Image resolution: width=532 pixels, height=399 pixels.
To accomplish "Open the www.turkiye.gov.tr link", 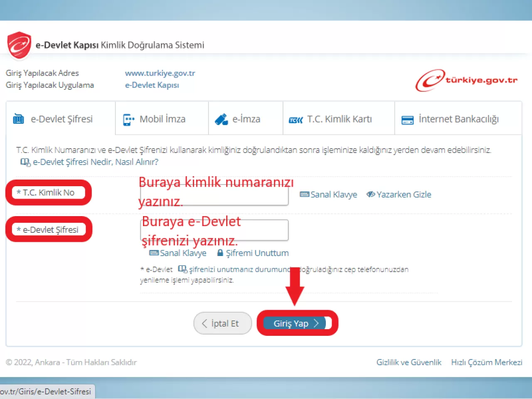I will point(160,73).
